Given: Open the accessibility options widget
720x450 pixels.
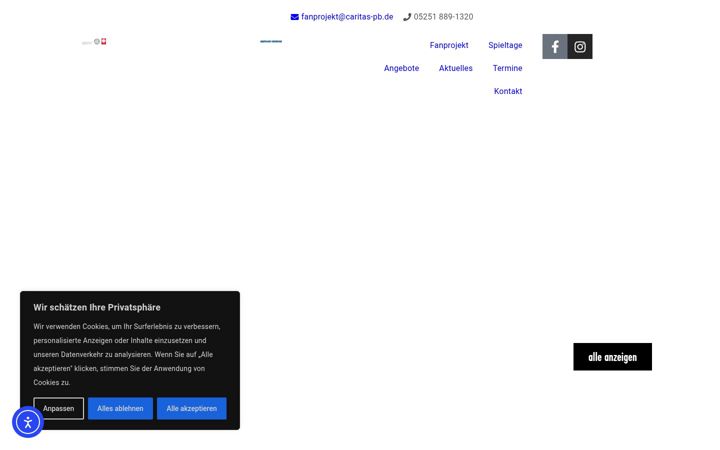Looking at the screenshot, I should 28,422.
